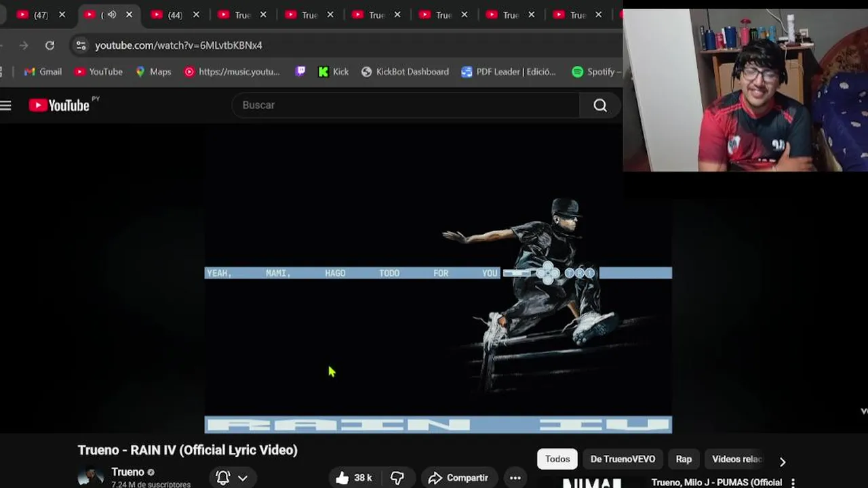
Task: Select the De TruenoVEVO filter chip
Action: coord(623,459)
